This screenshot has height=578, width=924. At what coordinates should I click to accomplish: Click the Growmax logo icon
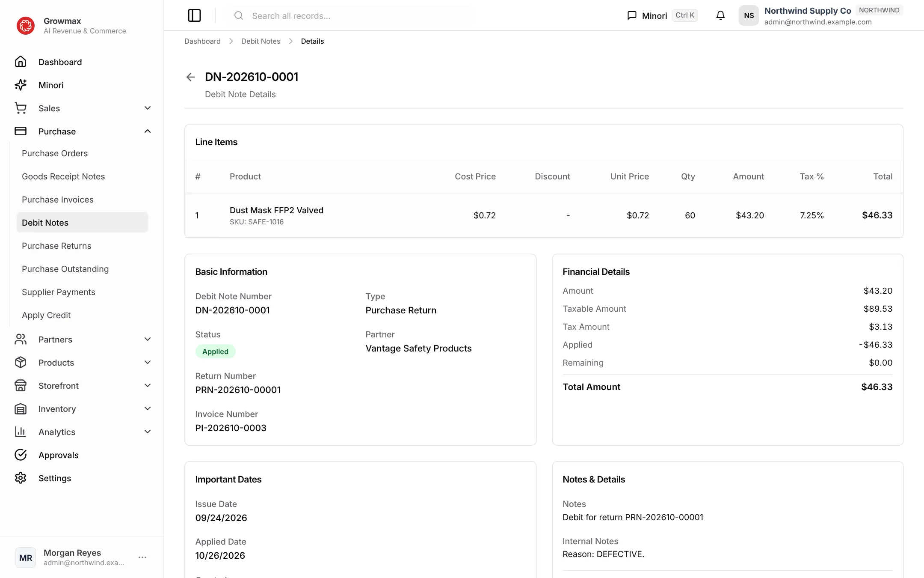26,26
